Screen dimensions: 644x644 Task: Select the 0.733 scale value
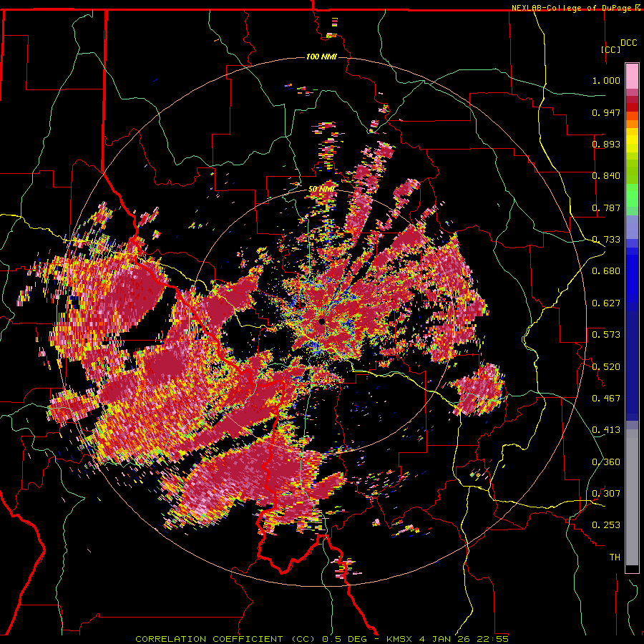[606, 240]
